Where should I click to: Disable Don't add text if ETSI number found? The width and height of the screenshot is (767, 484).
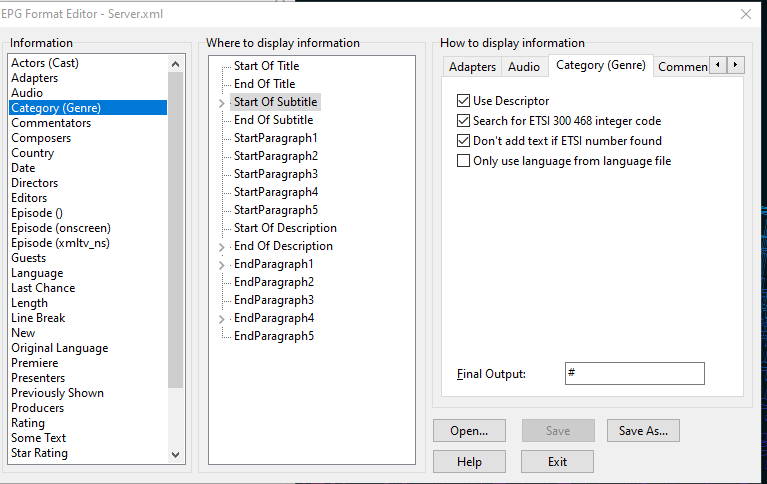coord(463,141)
